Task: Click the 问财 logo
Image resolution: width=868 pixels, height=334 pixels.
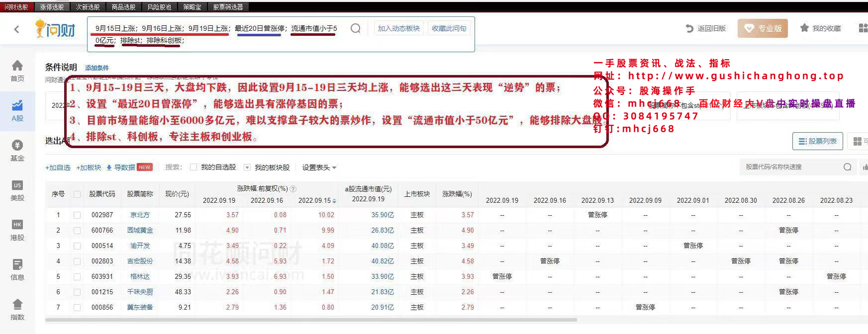Action: click(55, 29)
